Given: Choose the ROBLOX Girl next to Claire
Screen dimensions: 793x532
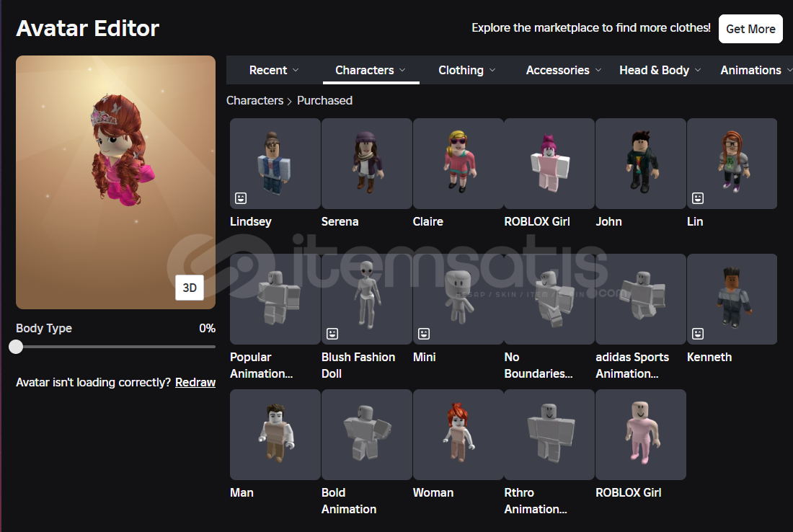Looking at the screenshot, I should pos(549,164).
